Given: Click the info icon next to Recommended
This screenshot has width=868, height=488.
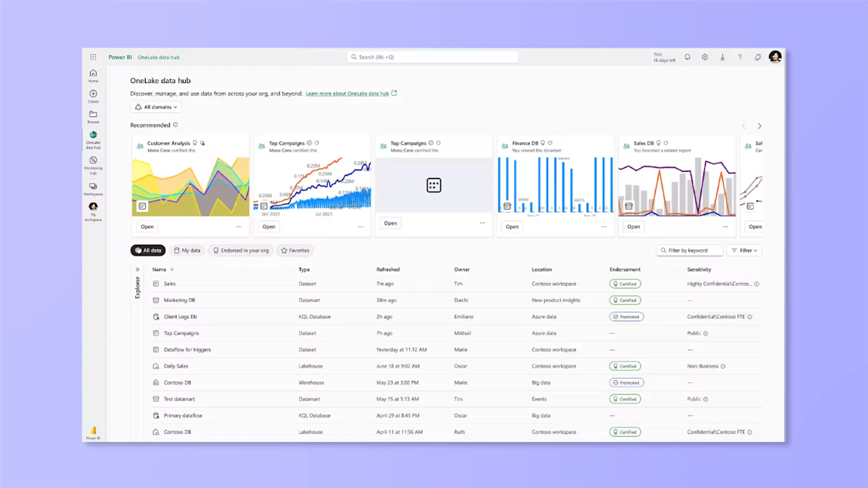Looking at the screenshot, I should 175,125.
